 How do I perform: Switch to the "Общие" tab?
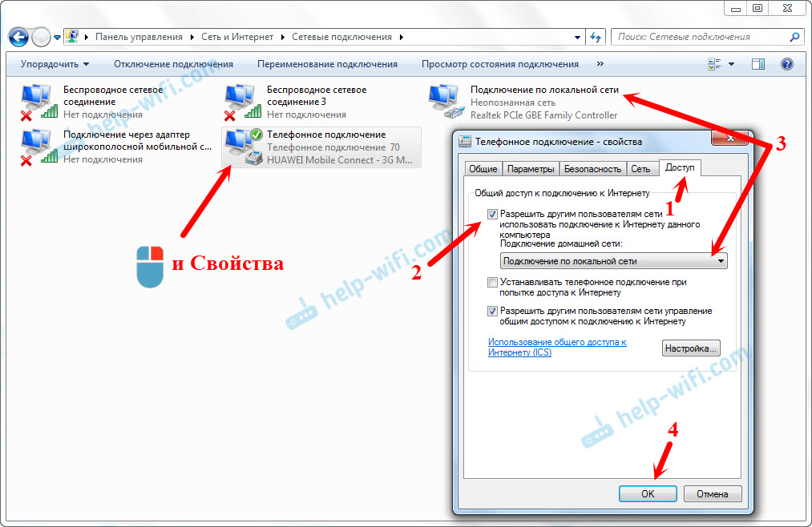pyautogui.click(x=483, y=169)
